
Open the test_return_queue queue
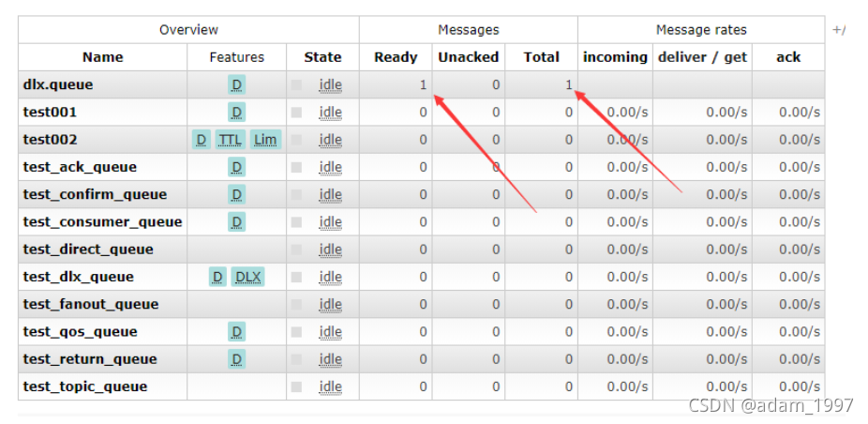90,359
